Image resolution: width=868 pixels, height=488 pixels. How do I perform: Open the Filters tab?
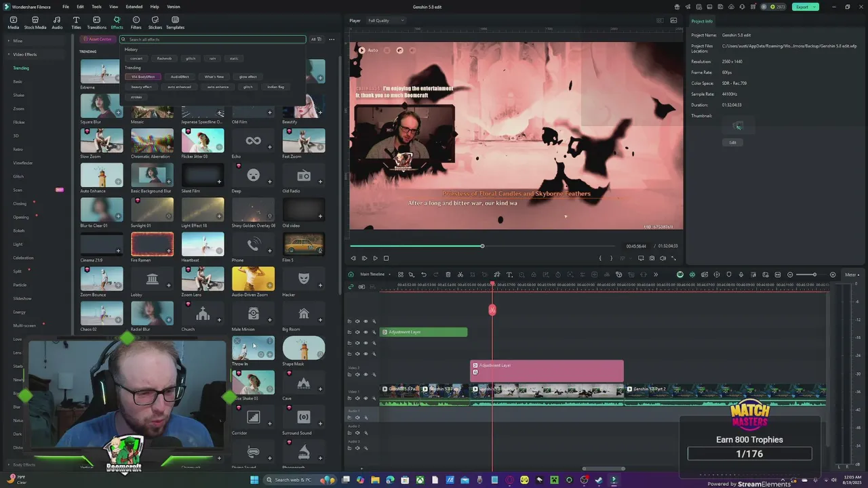pos(136,23)
